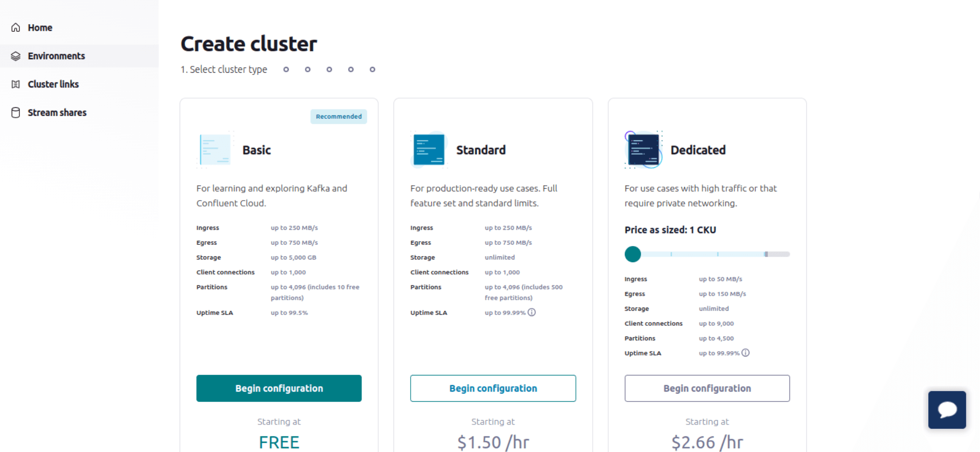The image size is (980, 452).
Task: Click the Dedicated card title
Action: coord(698,150)
